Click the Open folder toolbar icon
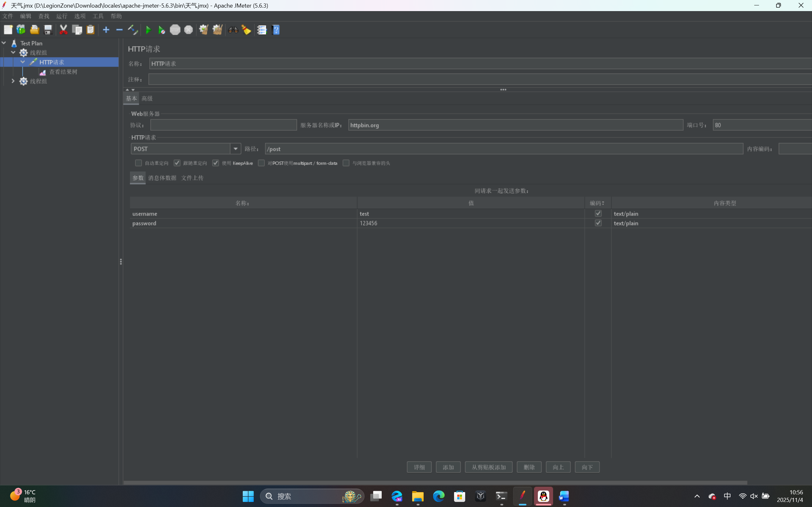Viewport: 812px width, 507px height. click(35, 30)
